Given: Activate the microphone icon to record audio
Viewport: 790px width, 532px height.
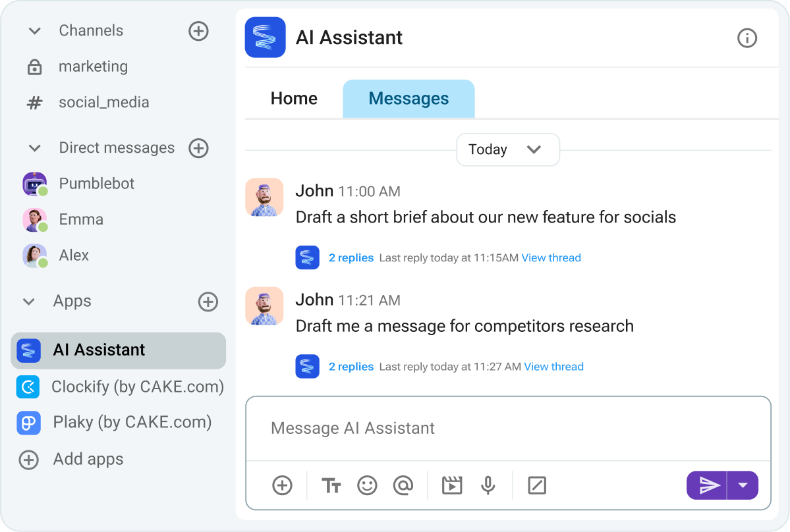Looking at the screenshot, I should (488, 485).
